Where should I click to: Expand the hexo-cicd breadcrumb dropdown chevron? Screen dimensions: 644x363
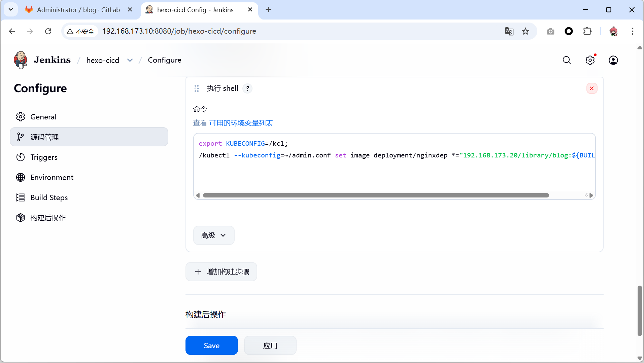coord(130,60)
